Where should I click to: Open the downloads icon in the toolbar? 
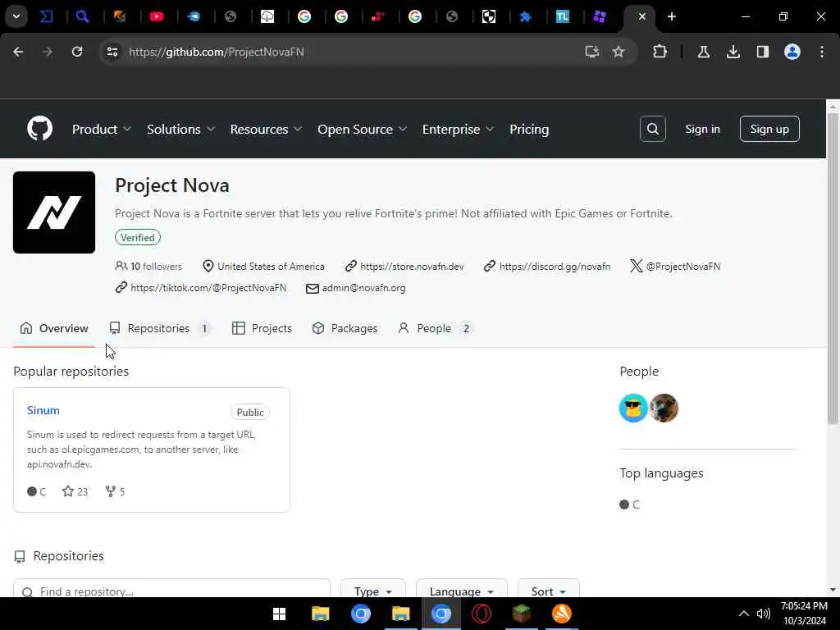click(x=733, y=52)
